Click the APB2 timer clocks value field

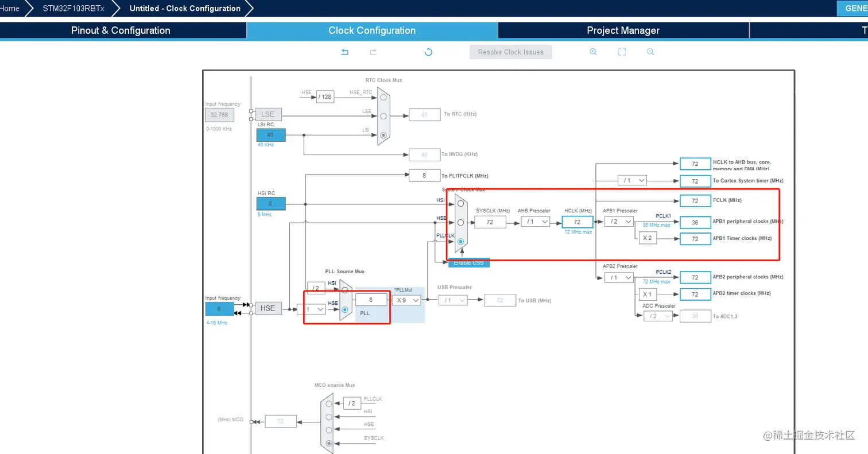pyautogui.click(x=695, y=294)
